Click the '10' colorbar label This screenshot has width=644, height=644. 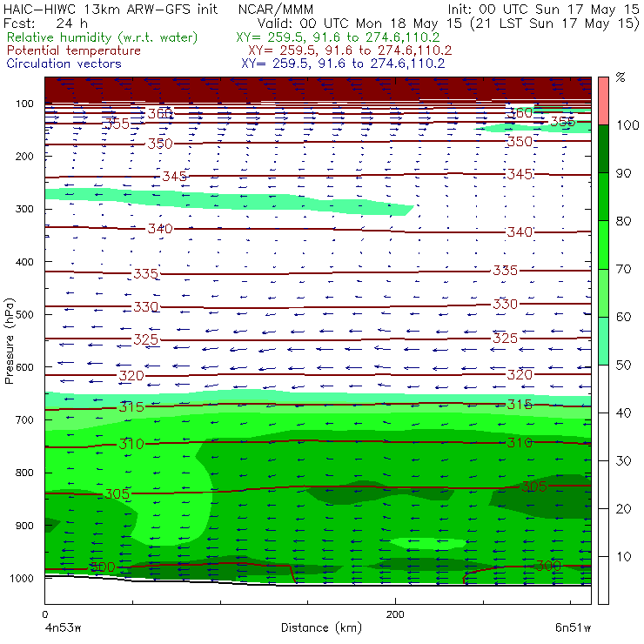(623, 557)
